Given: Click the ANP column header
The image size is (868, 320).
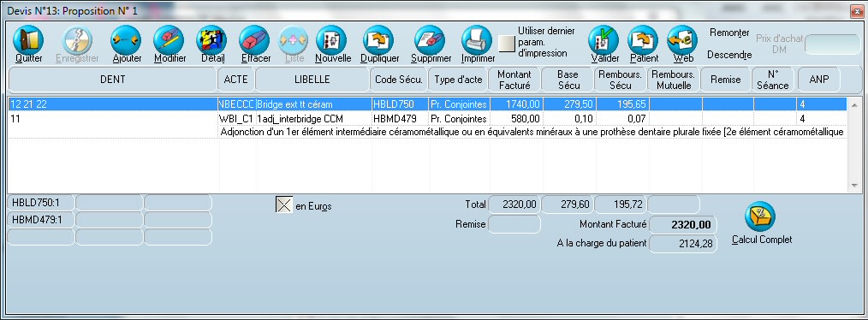Looking at the screenshot, I should click(x=818, y=80).
